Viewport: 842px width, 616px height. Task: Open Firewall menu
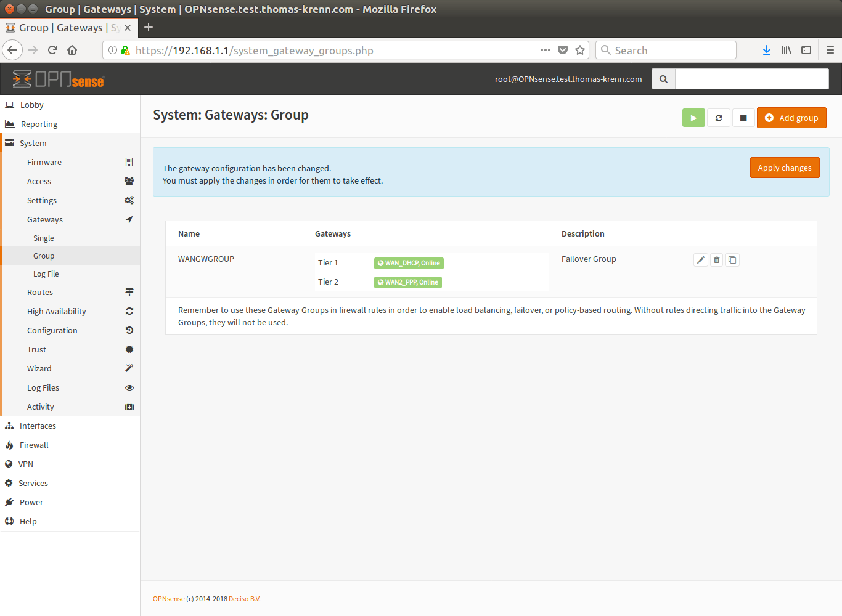(70, 445)
